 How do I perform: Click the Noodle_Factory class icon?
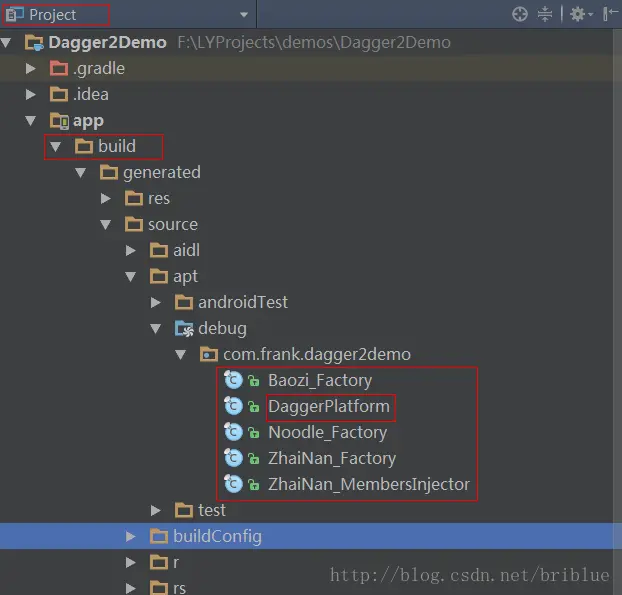point(233,432)
